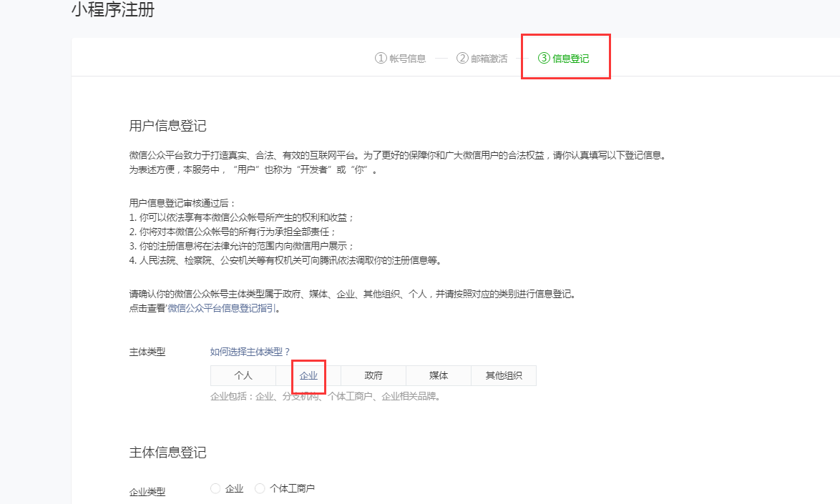Select the 其他组织 subject type tab
Screen dimensions: 840x504
(x=503, y=375)
